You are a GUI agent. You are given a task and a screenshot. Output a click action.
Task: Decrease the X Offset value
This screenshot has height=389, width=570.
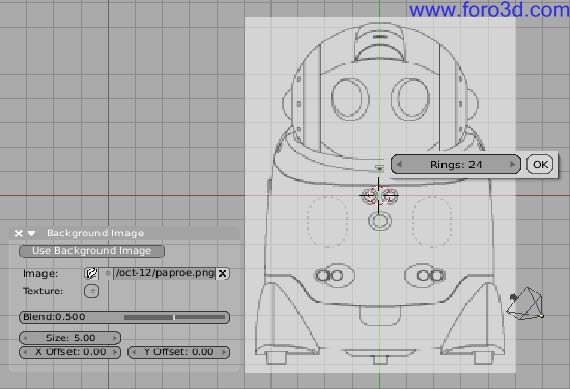pyautogui.click(x=25, y=352)
